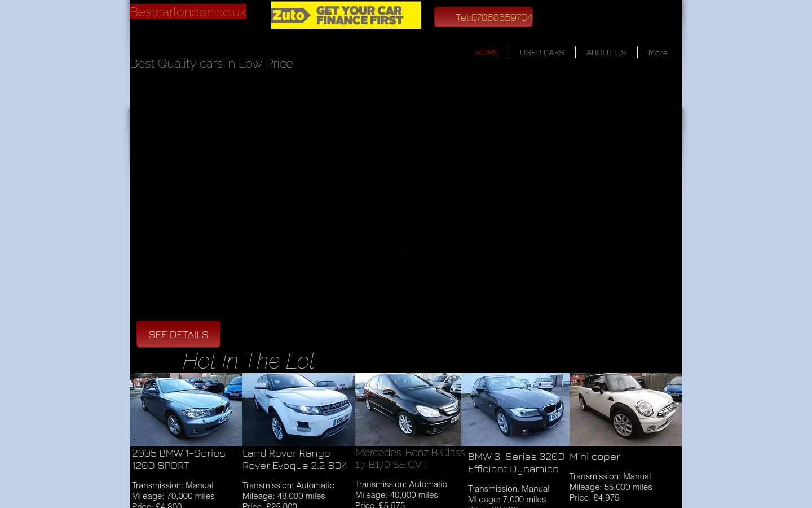Click Price: £4,975 text
The image size is (812, 508).
594,498
